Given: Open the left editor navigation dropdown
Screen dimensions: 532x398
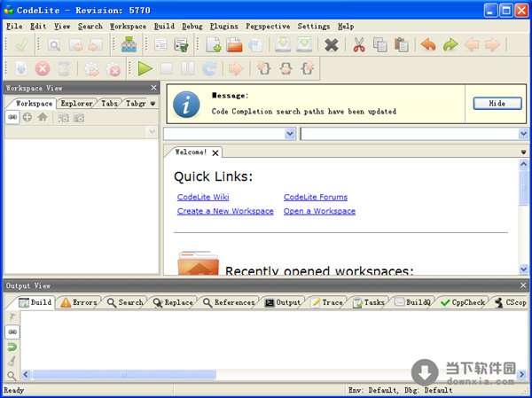Looking at the screenshot, I should 290,134.
